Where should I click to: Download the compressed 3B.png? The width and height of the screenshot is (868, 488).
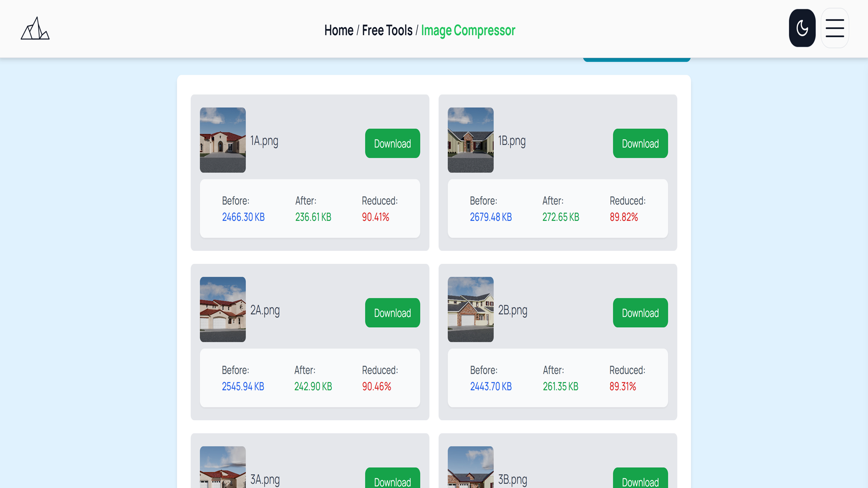coord(640,478)
